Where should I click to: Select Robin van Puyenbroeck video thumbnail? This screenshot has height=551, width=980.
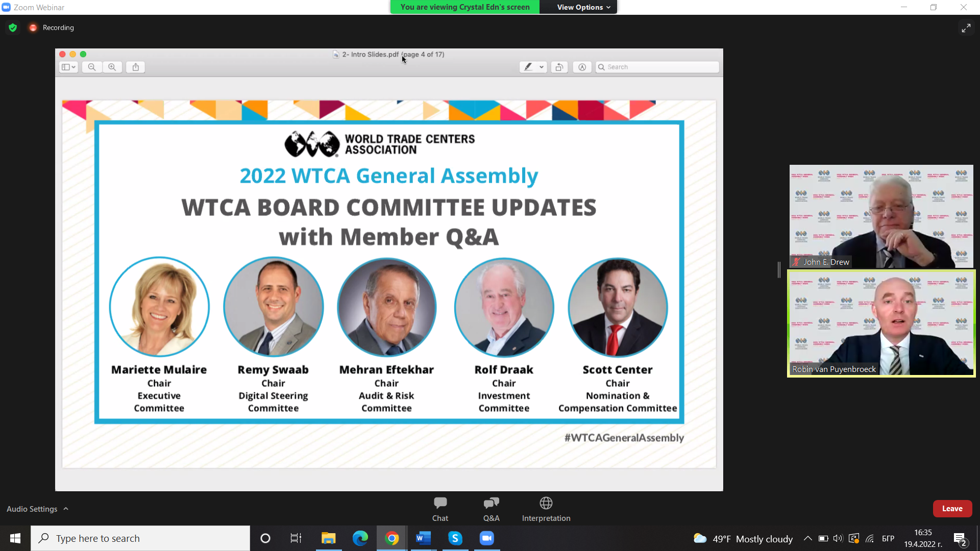click(x=881, y=323)
